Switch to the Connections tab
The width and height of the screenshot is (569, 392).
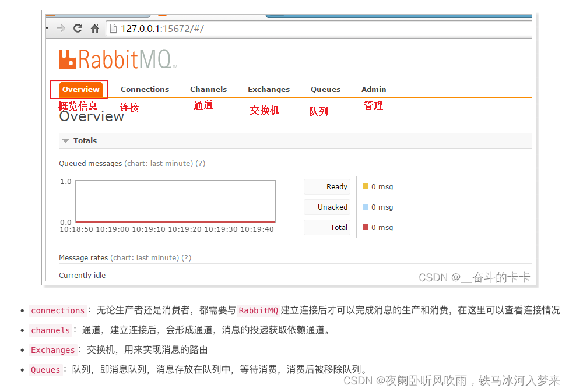click(x=145, y=89)
